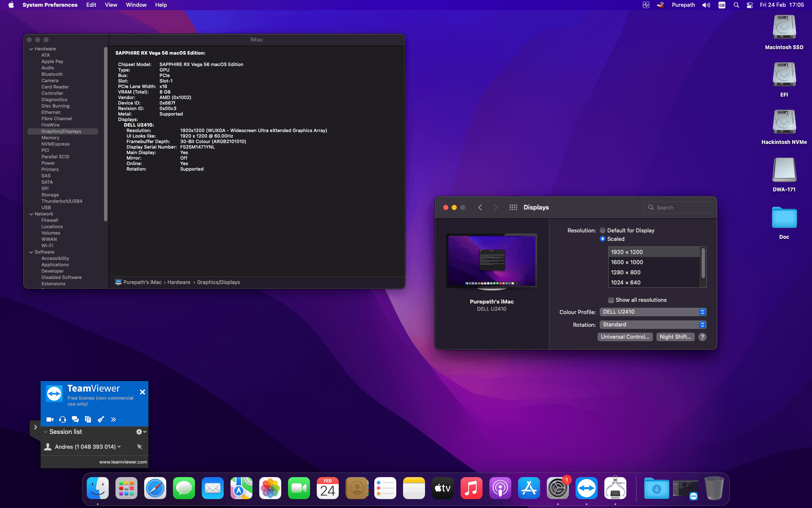Click the Displays help question mark button
The height and width of the screenshot is (508, 812).
(x=702, y=337)
